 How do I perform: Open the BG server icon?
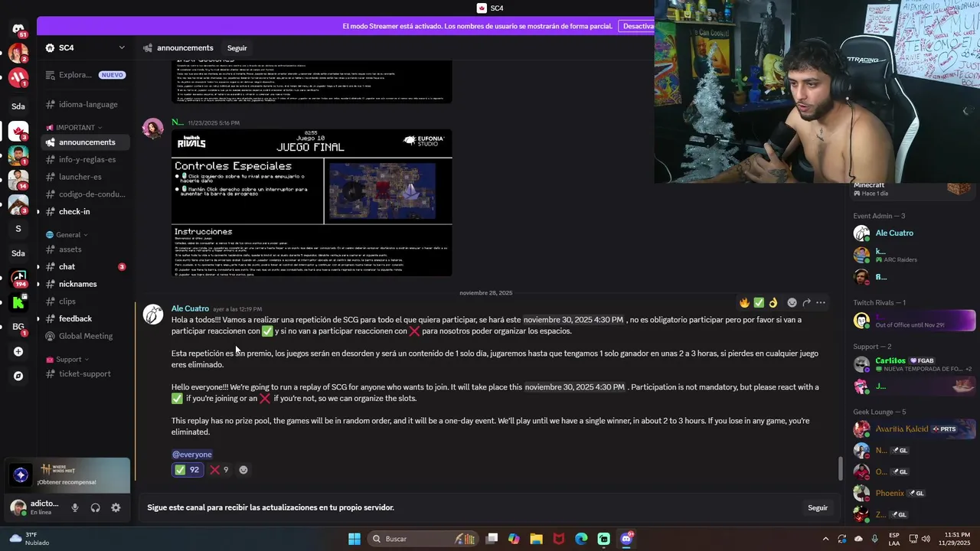pyautogui.click(x=18, y=327)
